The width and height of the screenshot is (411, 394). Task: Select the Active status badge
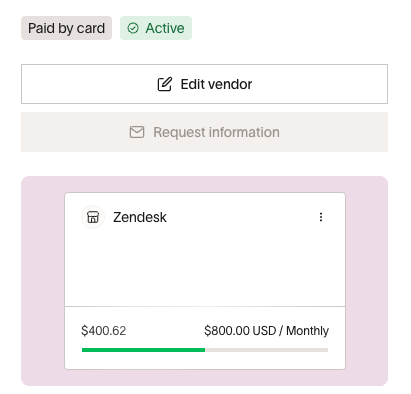click(156, 28)
